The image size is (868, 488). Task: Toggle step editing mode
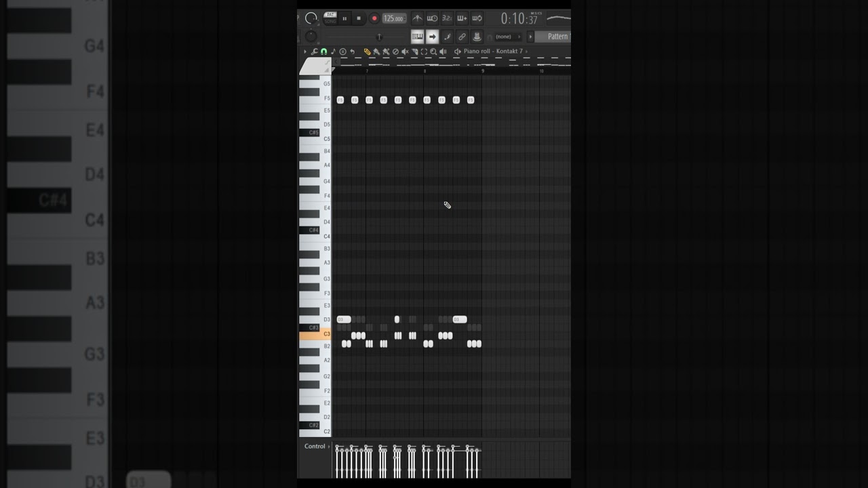tap(447, 37)
